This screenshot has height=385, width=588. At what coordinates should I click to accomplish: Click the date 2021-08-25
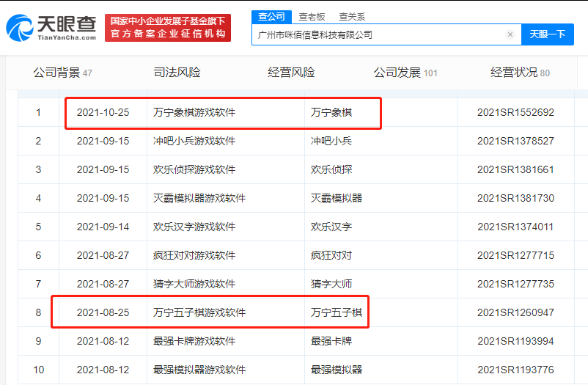[103, 312]
